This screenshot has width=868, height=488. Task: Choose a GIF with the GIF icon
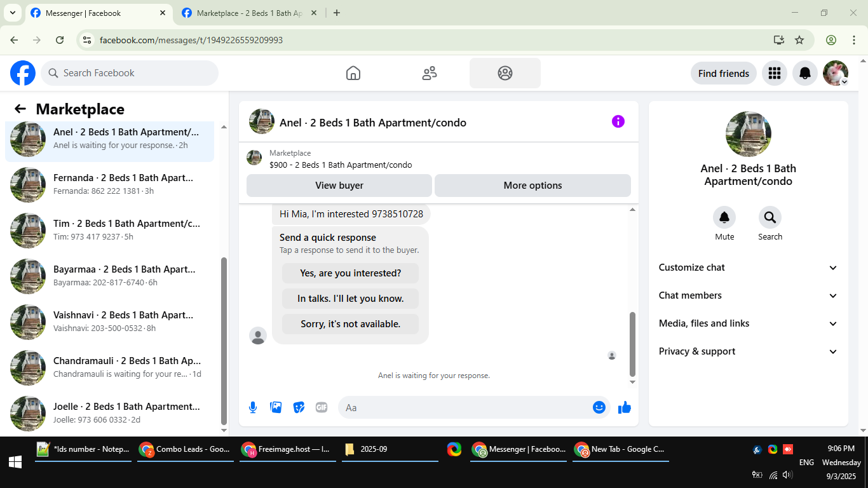(x=322, y=407)
